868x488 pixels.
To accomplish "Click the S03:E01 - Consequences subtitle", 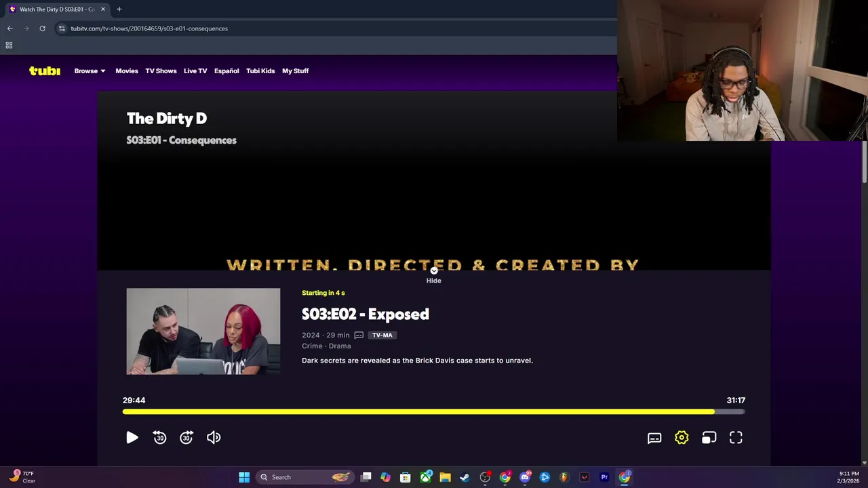I will [x=182, y=140].
